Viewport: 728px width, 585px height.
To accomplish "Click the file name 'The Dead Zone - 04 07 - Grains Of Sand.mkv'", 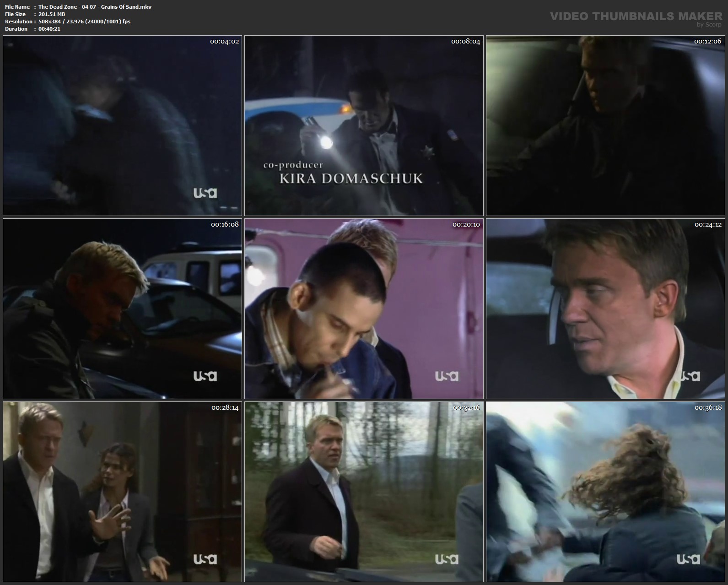I will (x=95, y=7).
